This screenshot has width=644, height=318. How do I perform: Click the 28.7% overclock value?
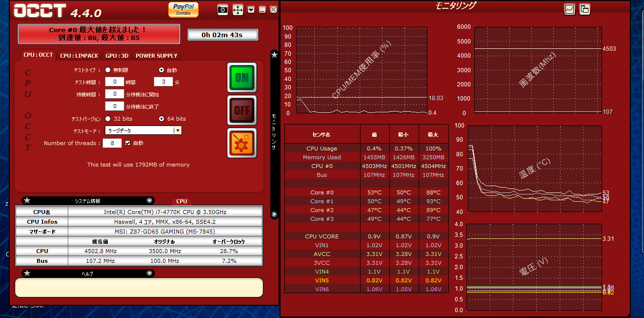[229, 251]
